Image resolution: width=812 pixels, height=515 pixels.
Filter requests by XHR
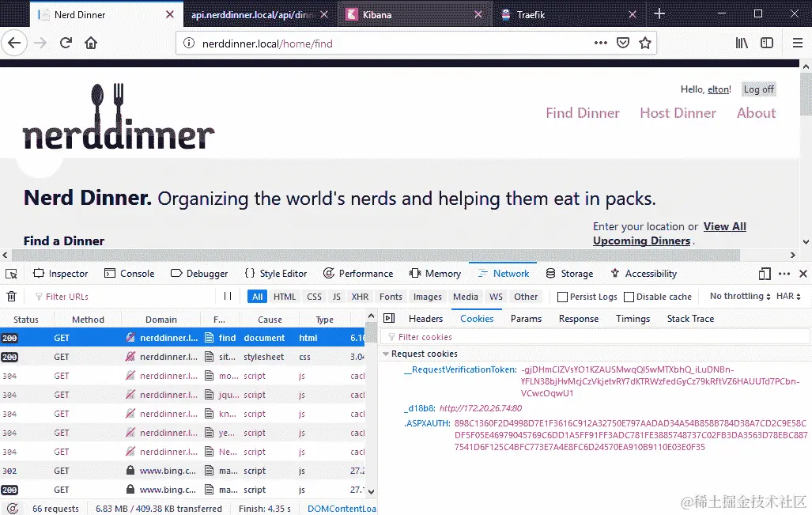[360, 297]
